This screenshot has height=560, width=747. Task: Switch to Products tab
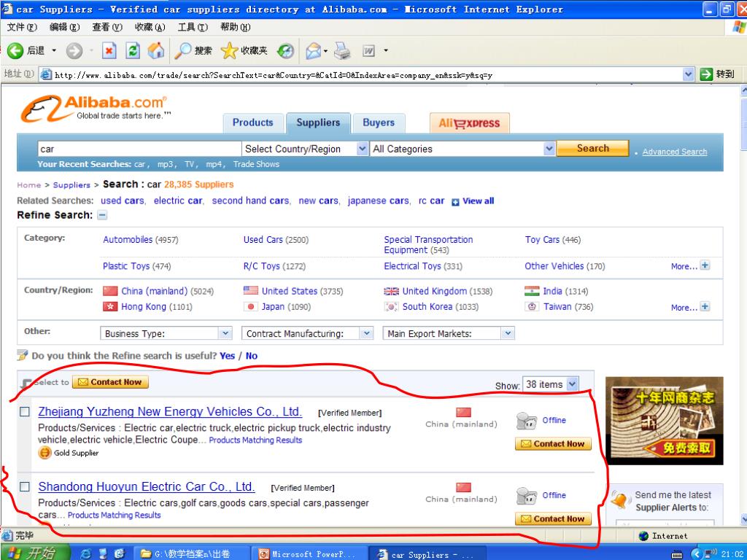(253, 122)
